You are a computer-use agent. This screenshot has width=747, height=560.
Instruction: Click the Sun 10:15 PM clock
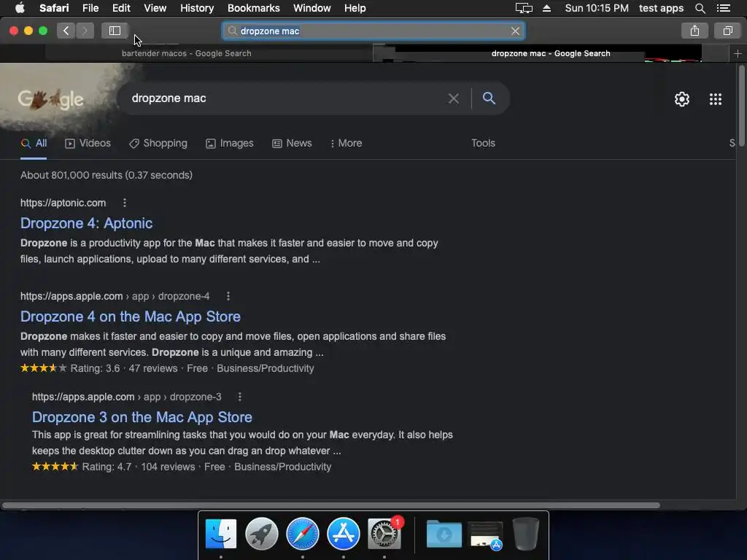(597, 8)
